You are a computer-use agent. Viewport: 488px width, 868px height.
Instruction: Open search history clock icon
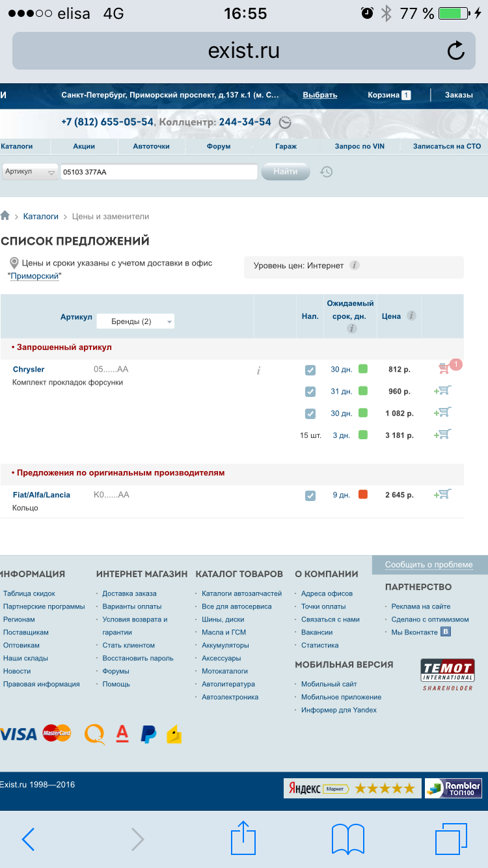(327, 172)
